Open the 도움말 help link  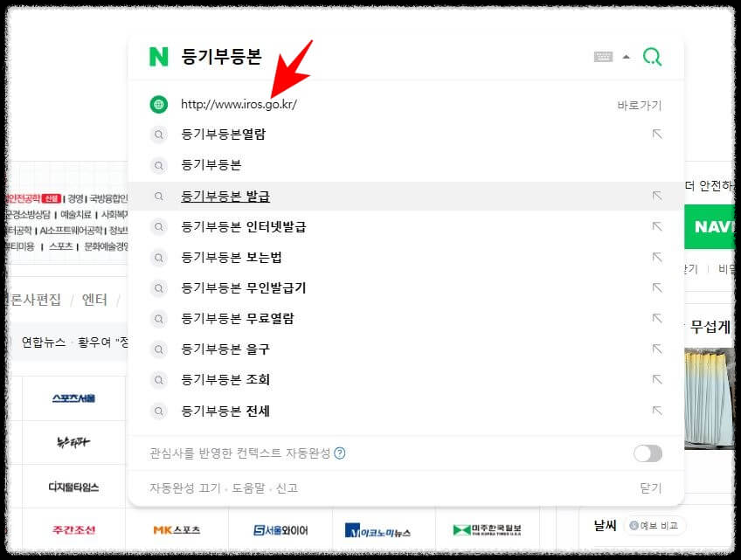(x=227, y=488)
